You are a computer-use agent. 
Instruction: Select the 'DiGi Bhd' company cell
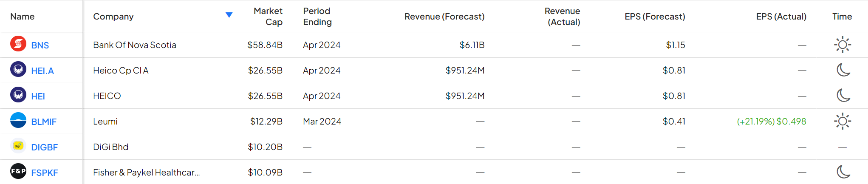(111, 147)
